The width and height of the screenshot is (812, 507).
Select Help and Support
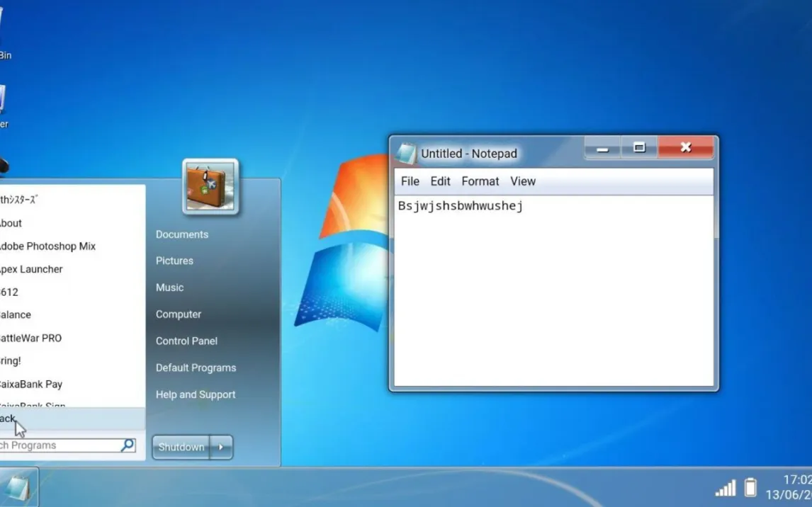coord(196,394)
